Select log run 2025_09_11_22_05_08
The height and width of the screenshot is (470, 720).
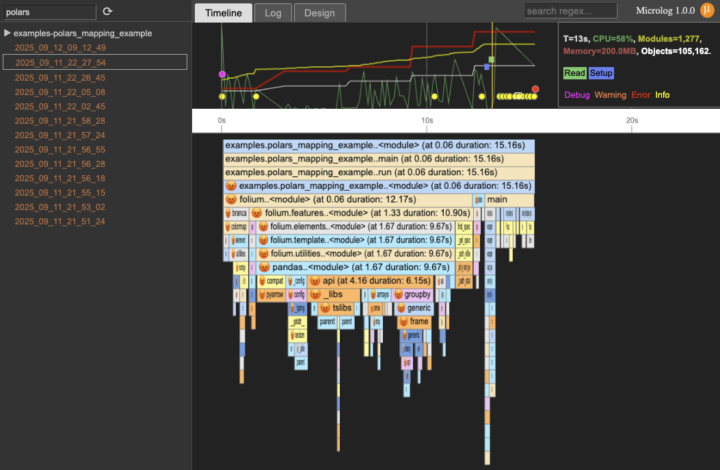pos(60,92)
